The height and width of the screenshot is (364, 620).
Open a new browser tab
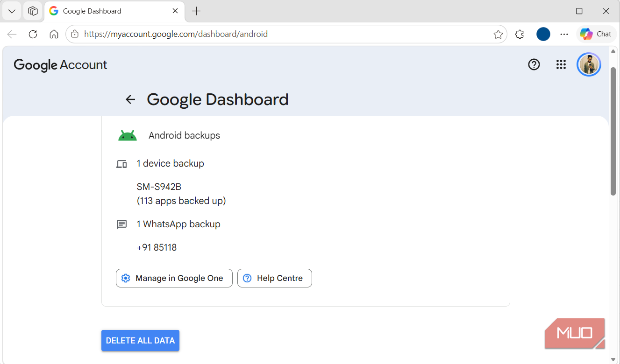pyautogui.click(x=197, y=11)
